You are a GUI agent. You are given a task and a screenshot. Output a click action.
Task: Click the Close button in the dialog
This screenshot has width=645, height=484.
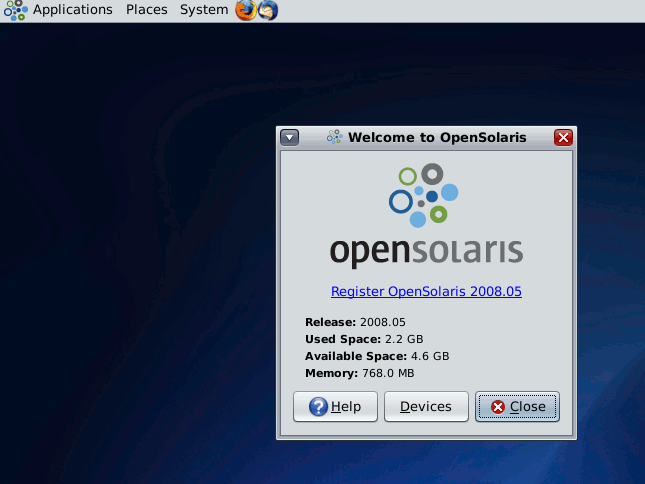[x=517, y=406]
